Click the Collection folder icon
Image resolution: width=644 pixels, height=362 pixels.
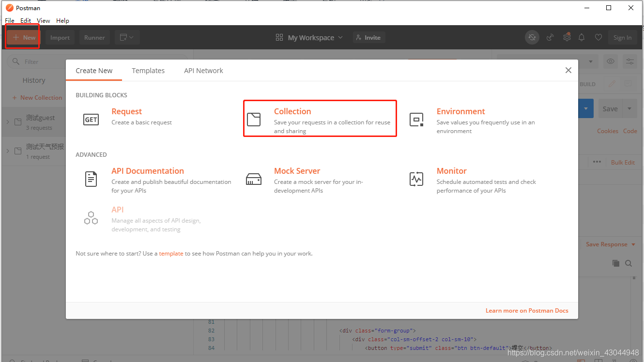point(254,119)
